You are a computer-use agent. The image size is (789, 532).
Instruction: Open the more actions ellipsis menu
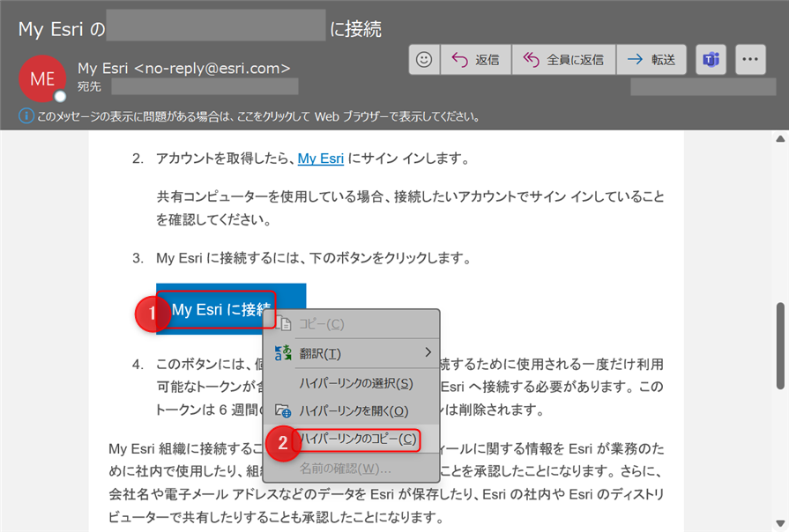tap(750, 60)
